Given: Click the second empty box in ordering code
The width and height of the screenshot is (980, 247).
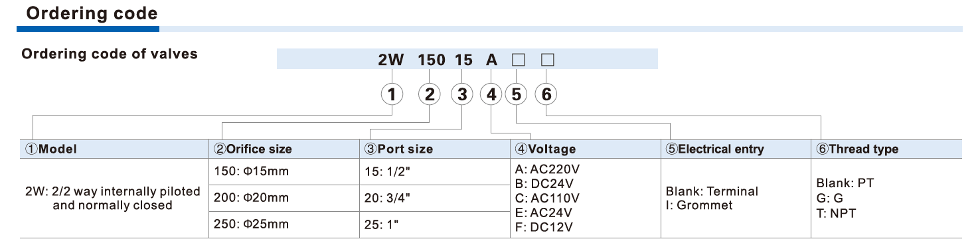Looking at the screenshot, I should click(x=548, y=60).
